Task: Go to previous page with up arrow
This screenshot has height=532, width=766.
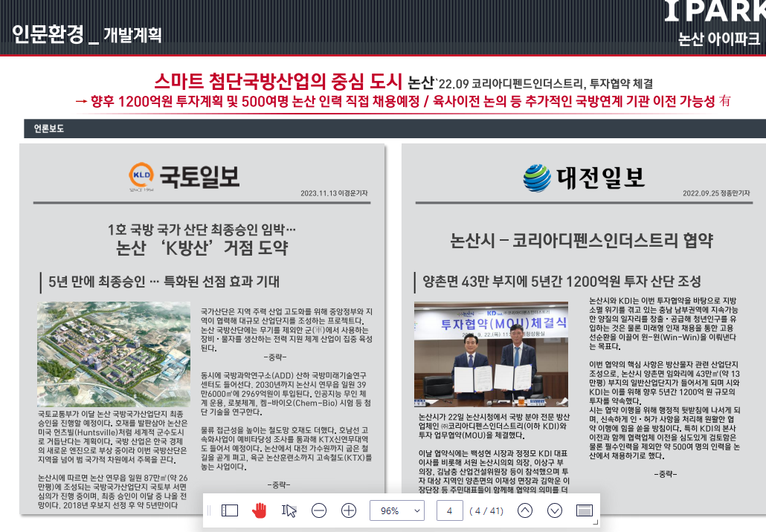Action: coord(524,510)
